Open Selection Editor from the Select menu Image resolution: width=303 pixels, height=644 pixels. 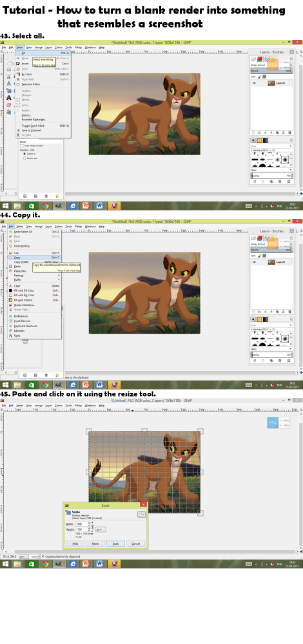pos(43,84)
